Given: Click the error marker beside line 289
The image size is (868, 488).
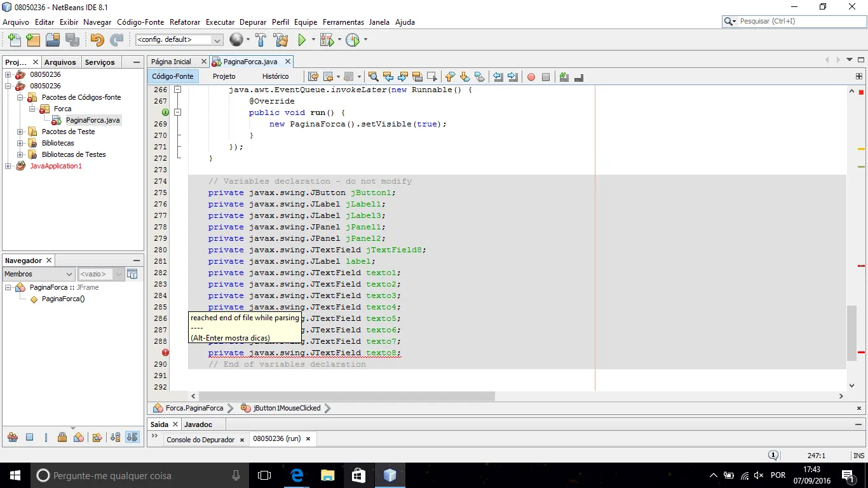Looking at the screenshot, I should [x=165, y=353].
